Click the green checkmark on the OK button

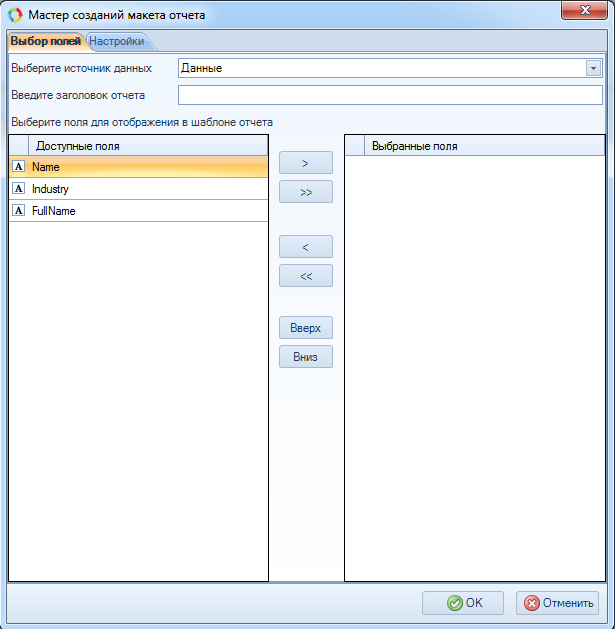454,603
